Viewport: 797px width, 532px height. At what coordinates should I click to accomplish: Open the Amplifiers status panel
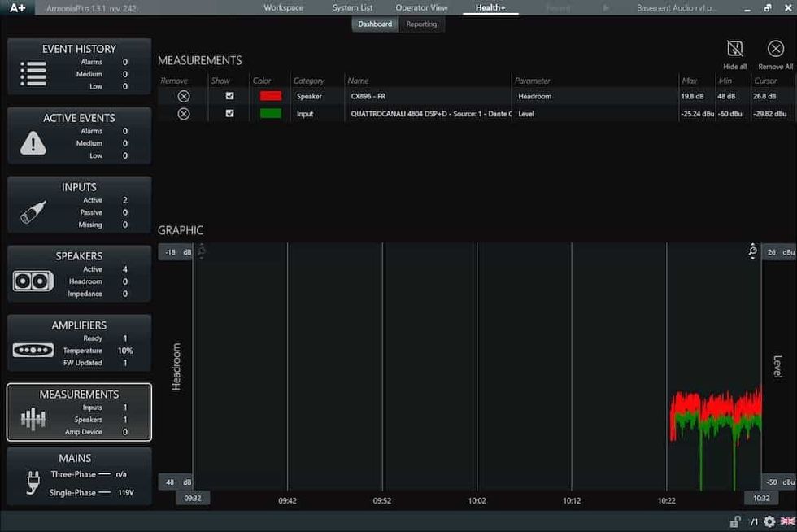point(79,343)
